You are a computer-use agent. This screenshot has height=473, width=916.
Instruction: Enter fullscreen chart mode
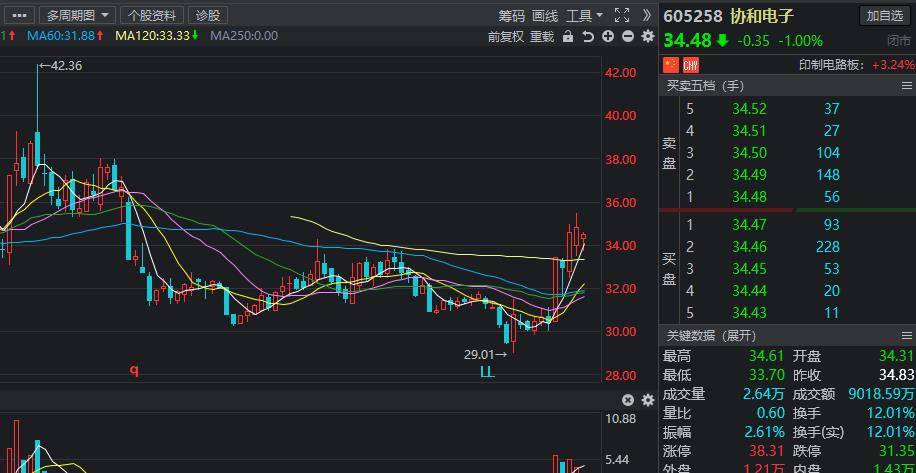pyautogui.click(x=621, y=15)
